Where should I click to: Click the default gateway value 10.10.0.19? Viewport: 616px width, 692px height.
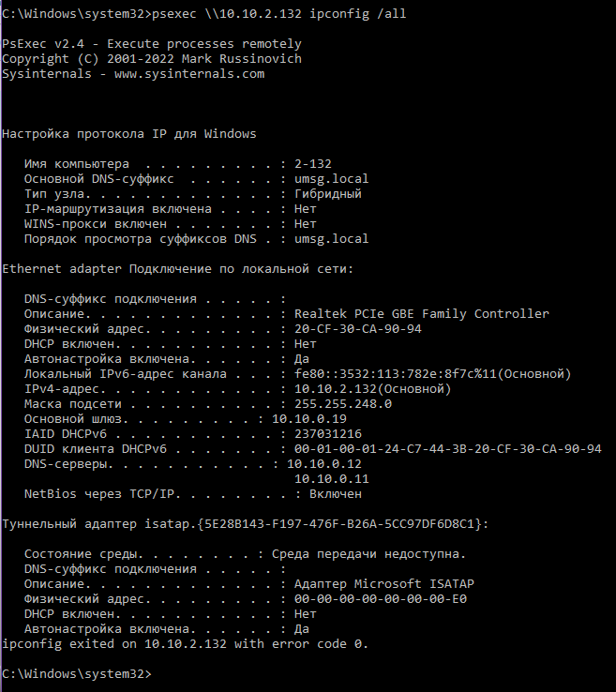coord(309,418)
